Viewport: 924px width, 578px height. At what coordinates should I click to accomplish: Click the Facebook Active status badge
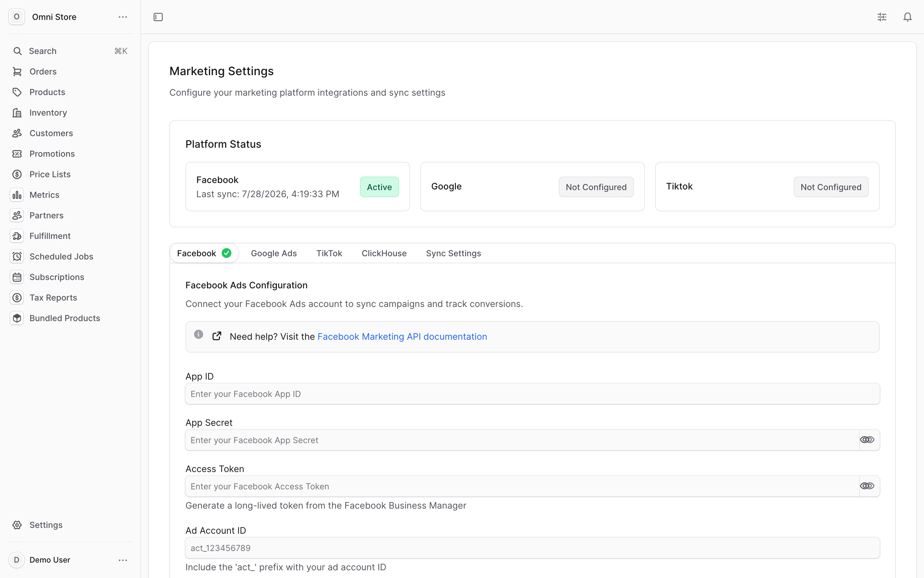(x=379, y=187)
